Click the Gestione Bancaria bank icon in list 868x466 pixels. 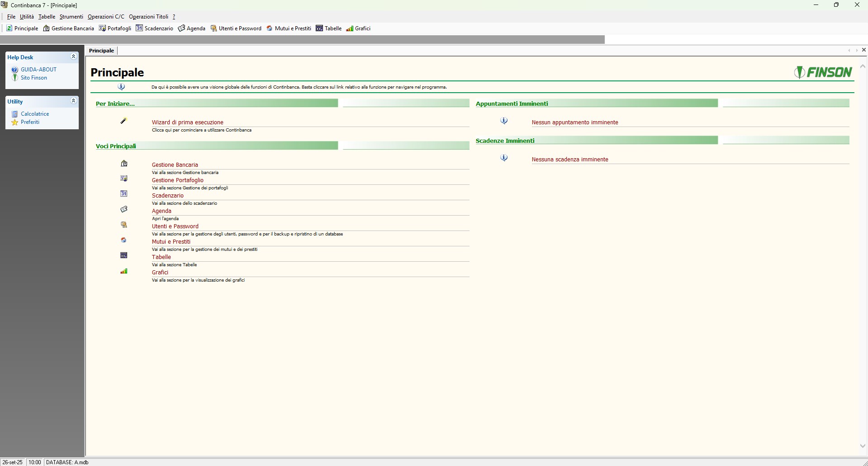tap(124, 163)
